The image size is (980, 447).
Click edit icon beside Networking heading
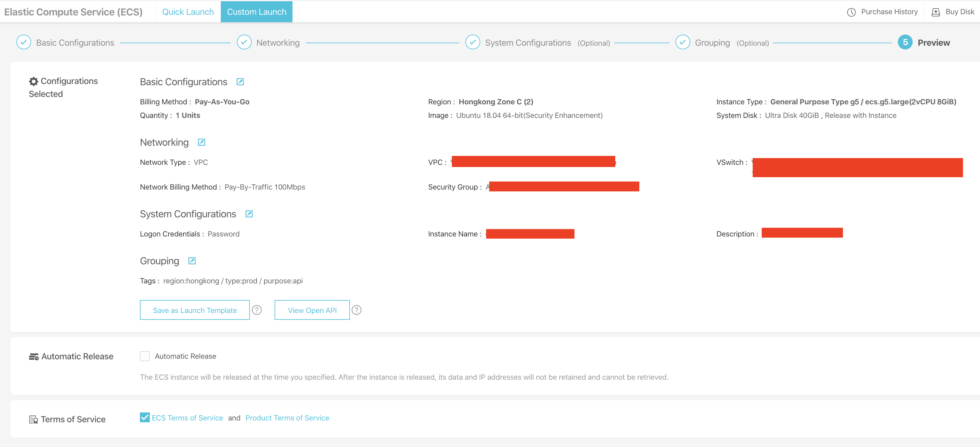pyautogui.click(x=201, y=142)
